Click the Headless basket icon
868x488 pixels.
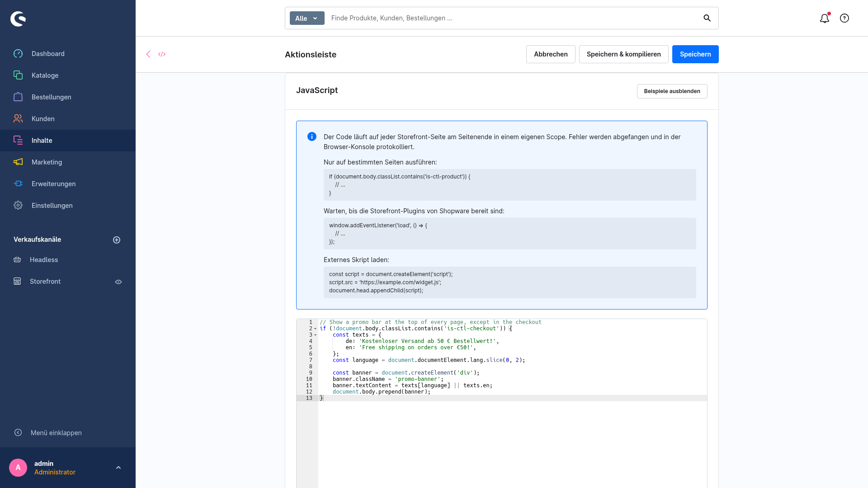[17, 260]
